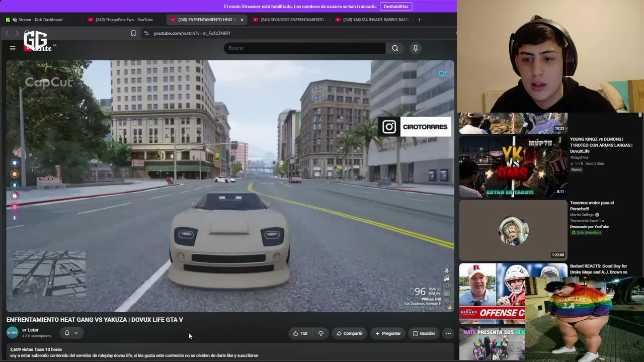Screen dimensions: 644x362
Task: Open Bedard REACTS video title
Action: tap(599, 269)
